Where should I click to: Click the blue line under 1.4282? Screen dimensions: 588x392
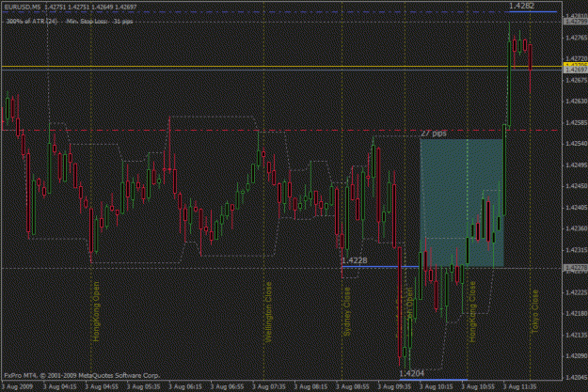[x=531, y=11]
